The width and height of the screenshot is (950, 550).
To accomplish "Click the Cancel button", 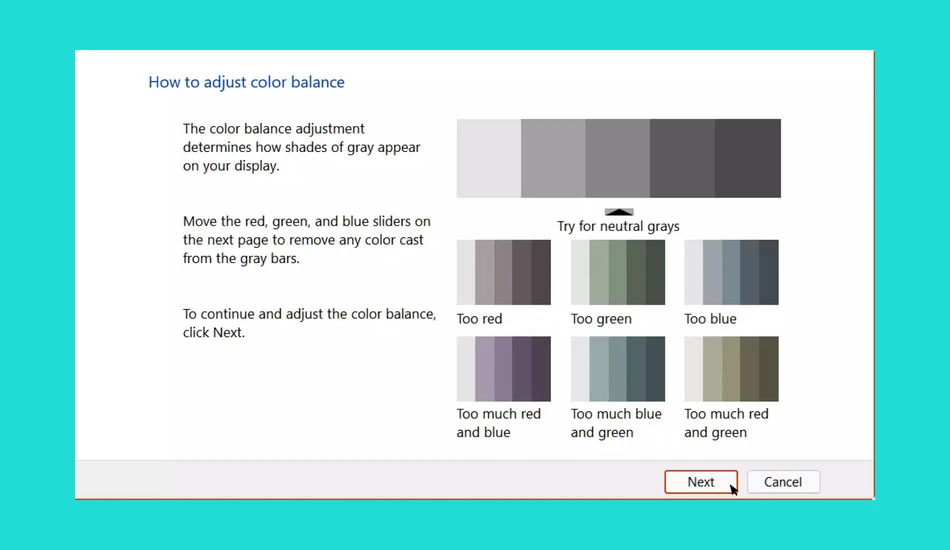I will tap(783, 482).
